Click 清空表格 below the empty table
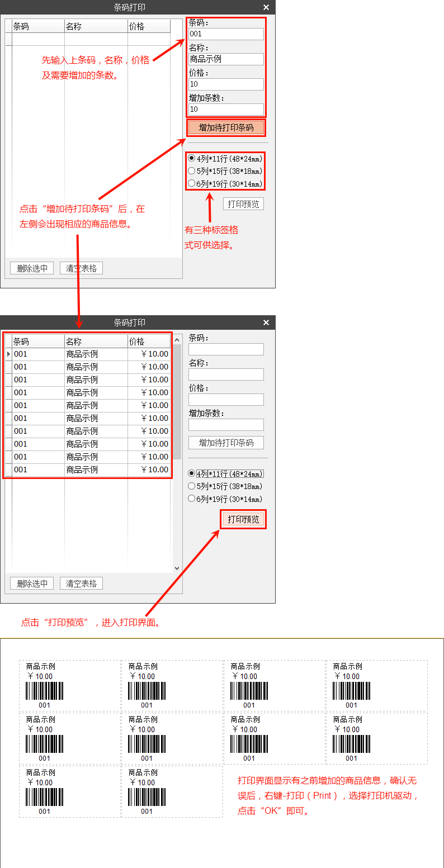This screenshot has width=444, height=868. pos(81,268)
